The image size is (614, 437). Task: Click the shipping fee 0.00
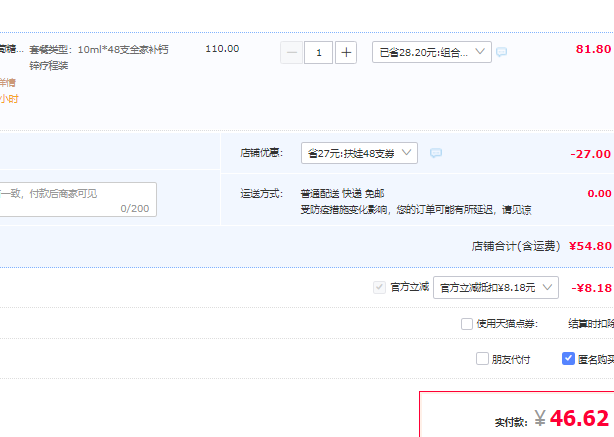tap(599, 193)
